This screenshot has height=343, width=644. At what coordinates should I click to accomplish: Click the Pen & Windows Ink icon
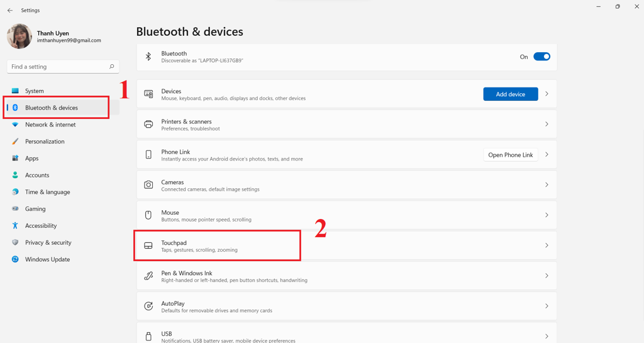pyautogui.click(x=148, y=276)
